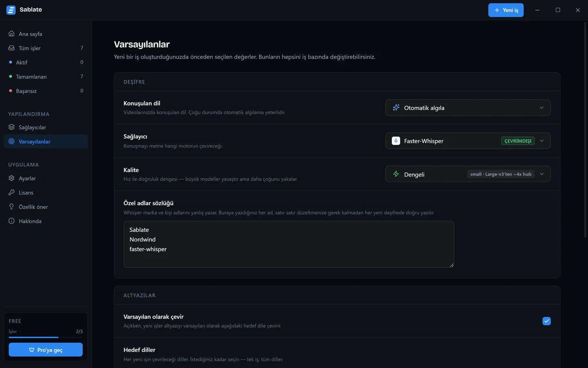
Task: Expand chevron of Faster-Whisper selector
Action: tap(542, 141)
